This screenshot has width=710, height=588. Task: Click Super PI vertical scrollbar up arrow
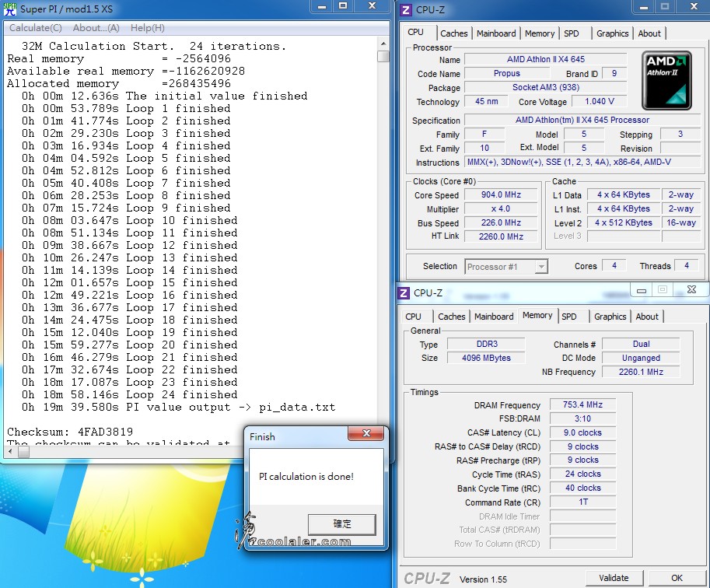(383, 44)
